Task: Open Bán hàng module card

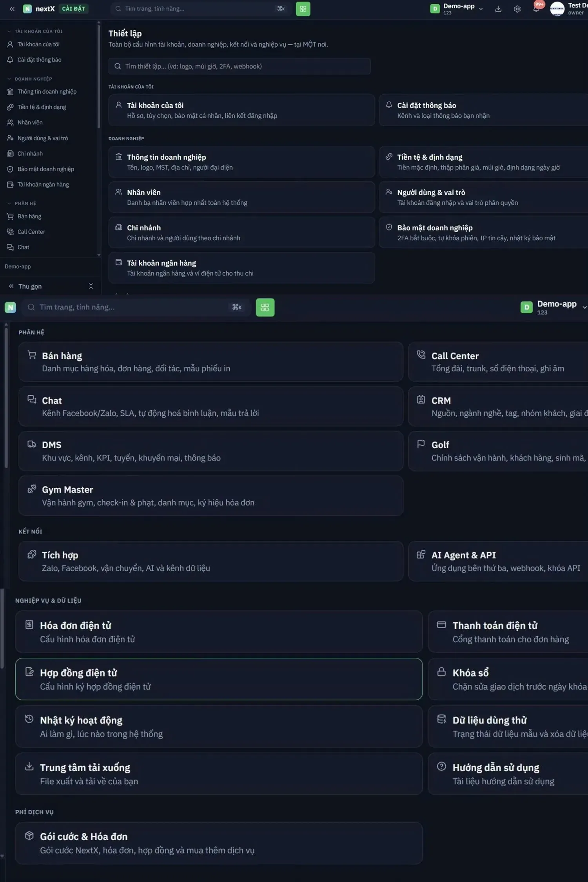Action: tap(211, 362)
